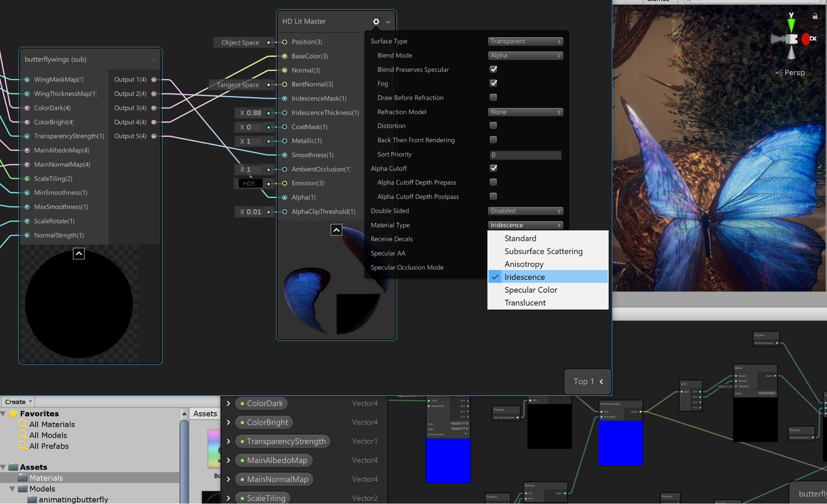The height and width of the screenshot is (504, 827).
Task: Select Iridescence material type option
Action: click(548, 277)
